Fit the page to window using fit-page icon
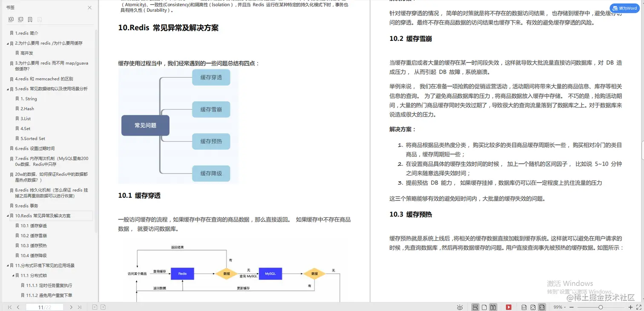Viewport: 644px width, 311px height. tap(533, 307)
